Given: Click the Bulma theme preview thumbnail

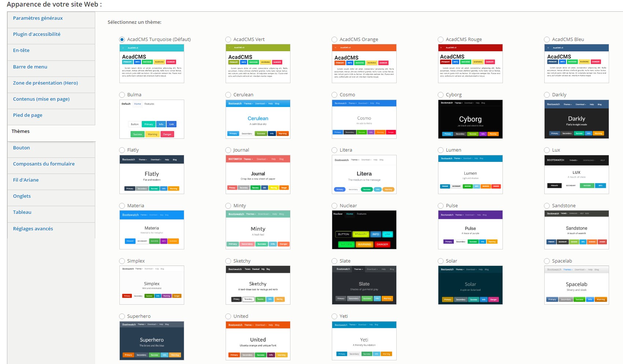Looking at the screenshot, I should [152, 119].
